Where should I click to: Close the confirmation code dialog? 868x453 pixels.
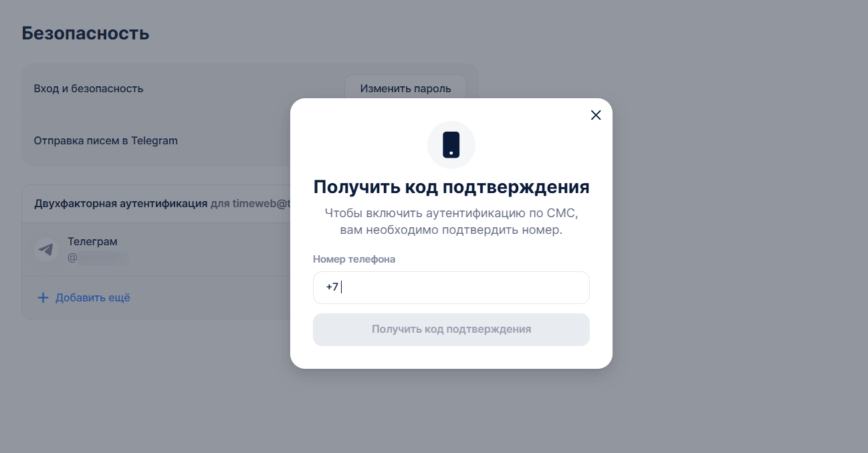[596, 115]
